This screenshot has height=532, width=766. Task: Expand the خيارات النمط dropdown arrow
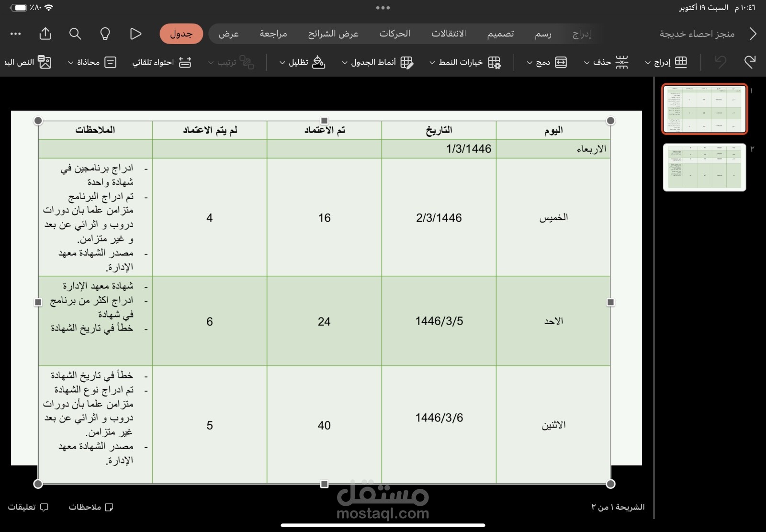pos(432,63)
